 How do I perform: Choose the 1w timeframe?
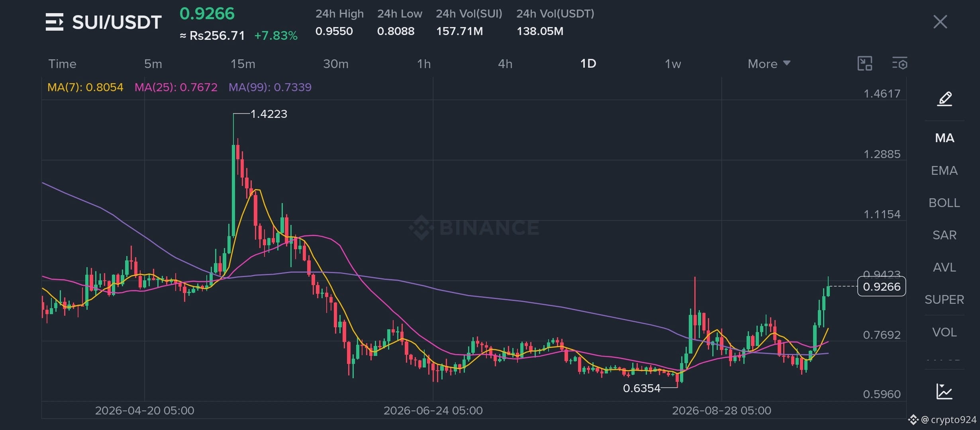[x=673, y=64]
